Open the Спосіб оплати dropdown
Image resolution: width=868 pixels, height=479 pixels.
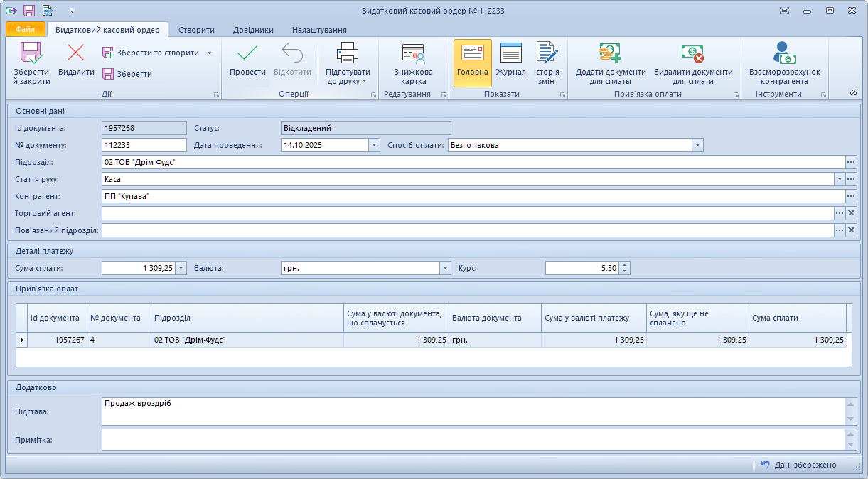697,145
